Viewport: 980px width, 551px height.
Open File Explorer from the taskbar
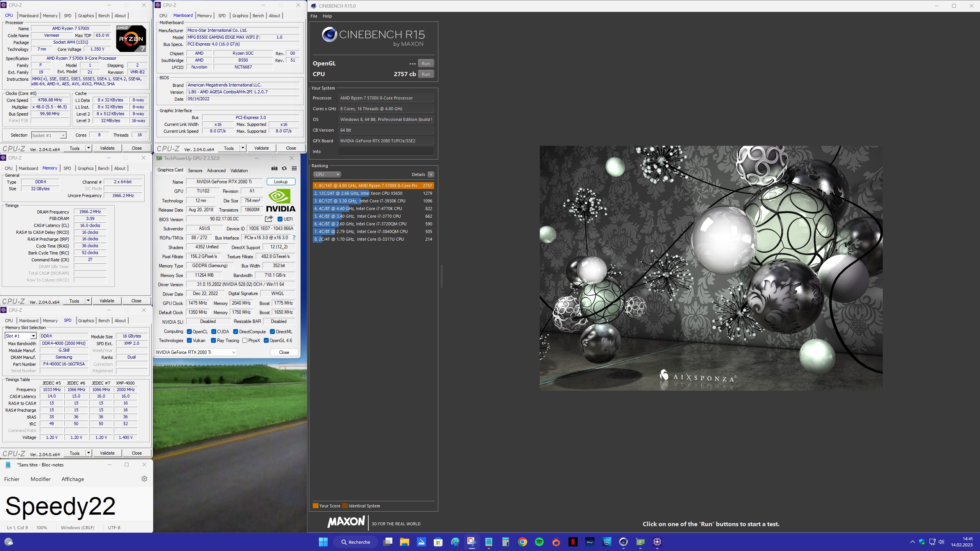[405, 542]
